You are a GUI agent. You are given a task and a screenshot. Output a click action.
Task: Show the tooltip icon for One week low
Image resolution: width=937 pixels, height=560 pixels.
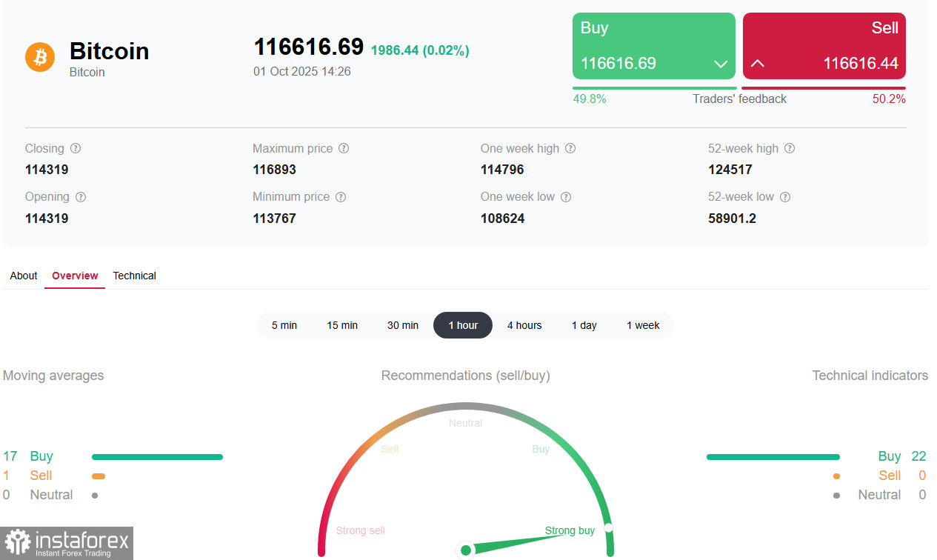(566, 197)
